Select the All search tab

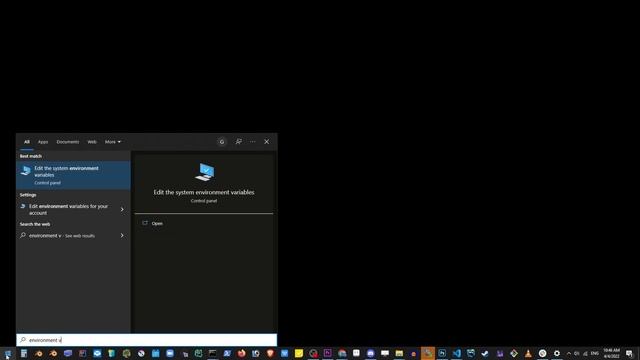pos(27,142)
